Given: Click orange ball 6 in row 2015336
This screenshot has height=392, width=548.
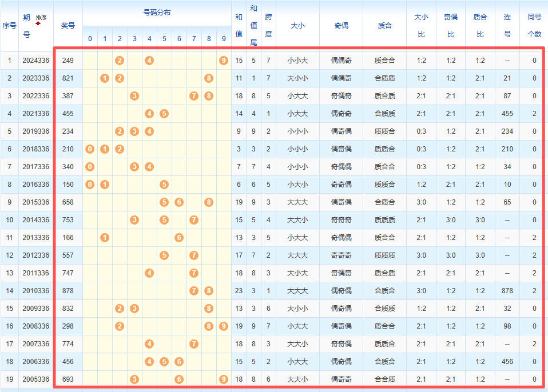Looking at the screenshot, I should point(179,202).
